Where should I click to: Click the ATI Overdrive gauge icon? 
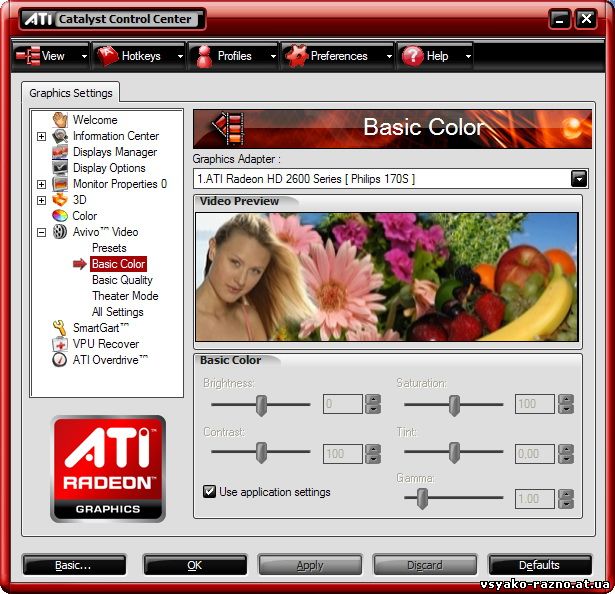point(60,360)
